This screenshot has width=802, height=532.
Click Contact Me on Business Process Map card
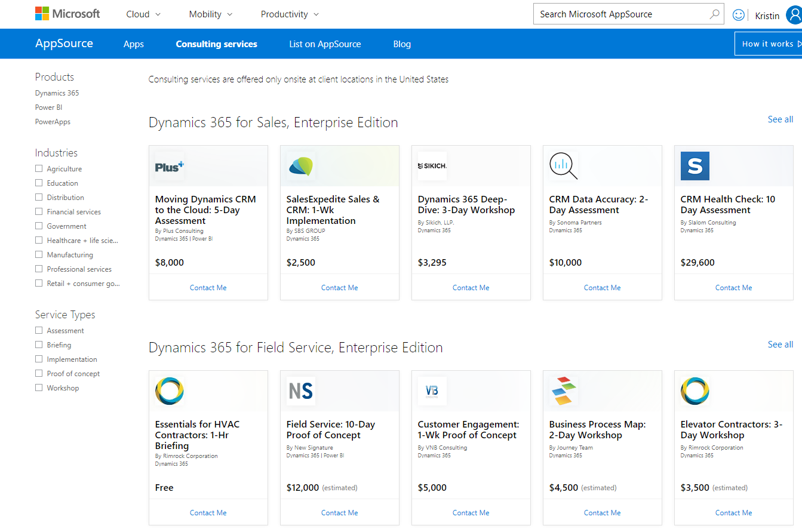(603, 513)
